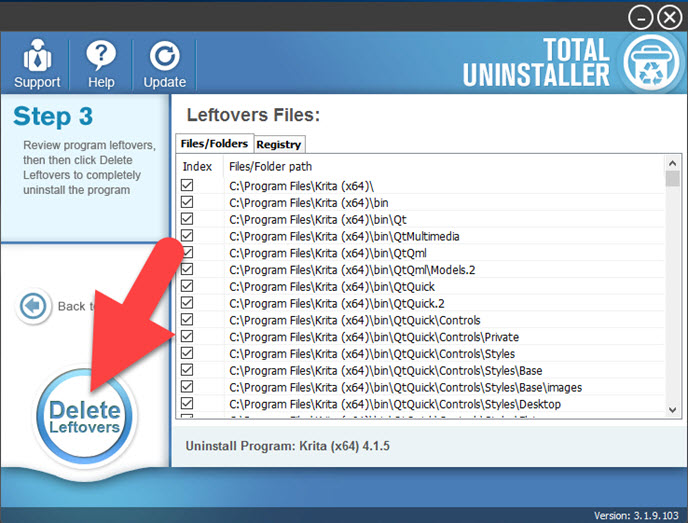Click the Uninstall Program: Krita (x64) 4.1.5 text

[287, 446]
